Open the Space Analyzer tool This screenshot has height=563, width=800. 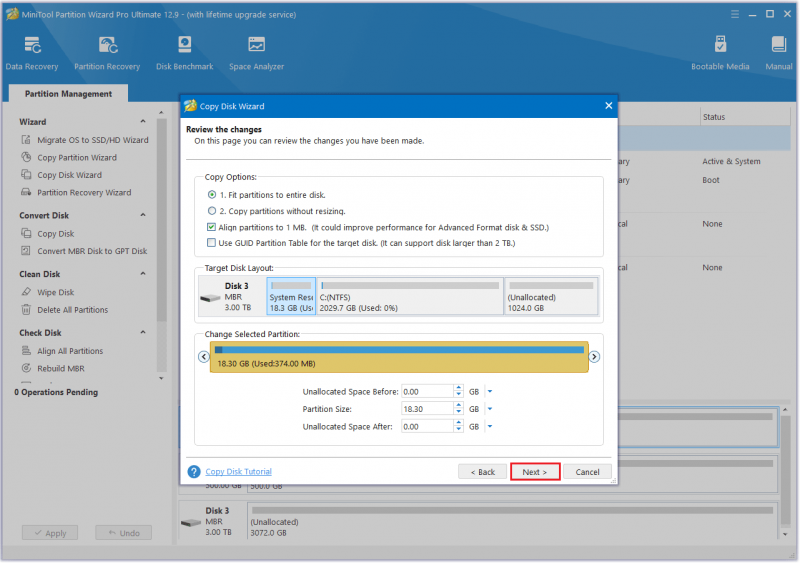pos(256,53)
